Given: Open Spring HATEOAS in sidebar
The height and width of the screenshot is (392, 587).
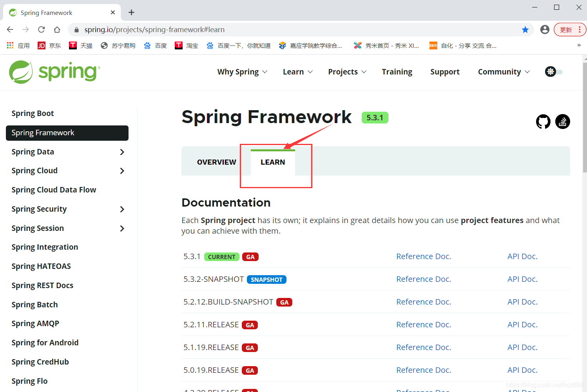Looking at the screenshot, I should (x=41, y=266).
